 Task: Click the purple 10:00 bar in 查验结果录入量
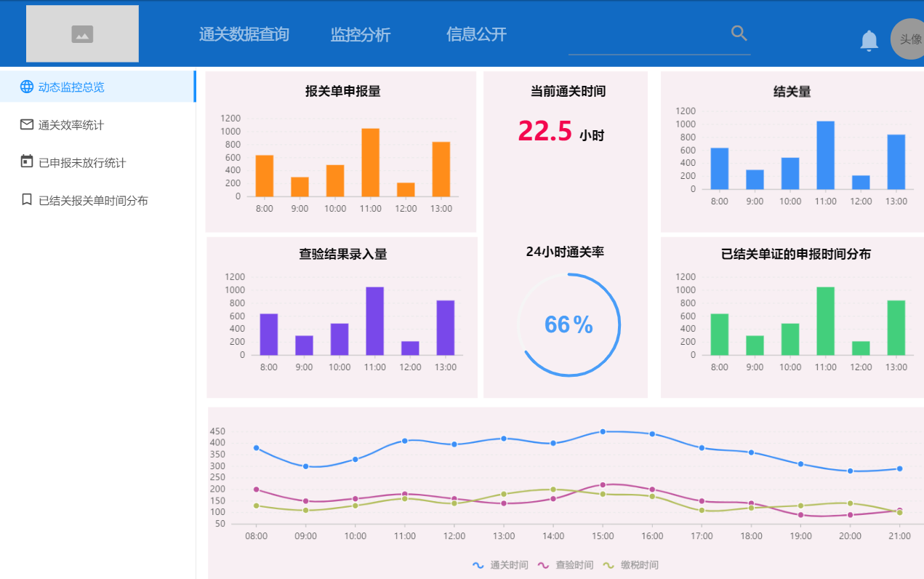pos(340,339)
